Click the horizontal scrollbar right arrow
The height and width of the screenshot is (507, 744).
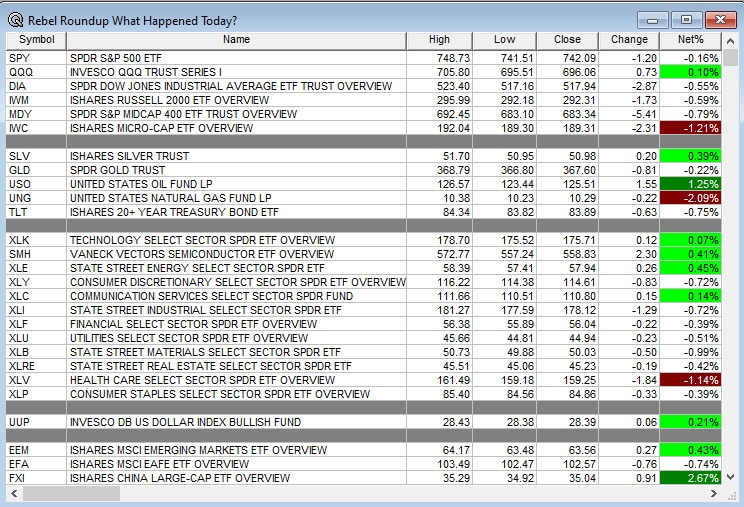pos(714,493)
